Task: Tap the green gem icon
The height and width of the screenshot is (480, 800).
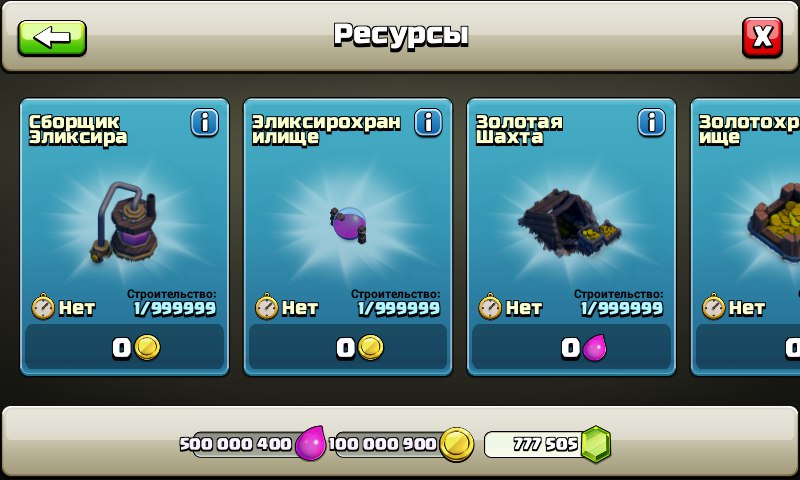Action: click(x=595, y=444)
